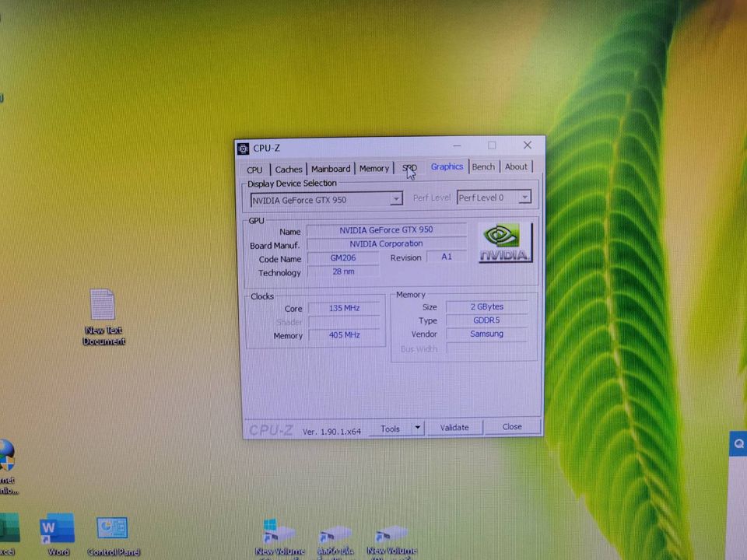This screenshot has width=747, height=560.
Task: Expand the Tools button dropdown arrow
Action: 417,428
